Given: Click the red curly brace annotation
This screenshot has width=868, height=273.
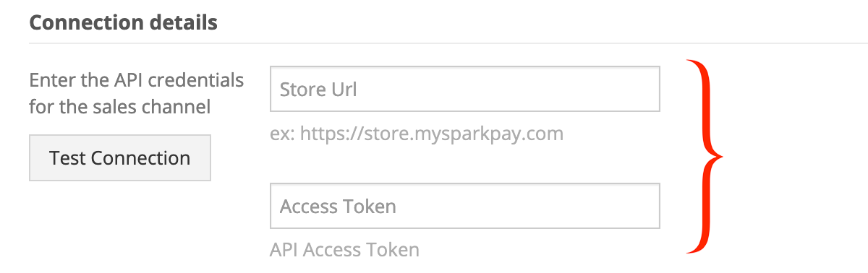Looking at the screenshot, I should [x=705, y=156].
